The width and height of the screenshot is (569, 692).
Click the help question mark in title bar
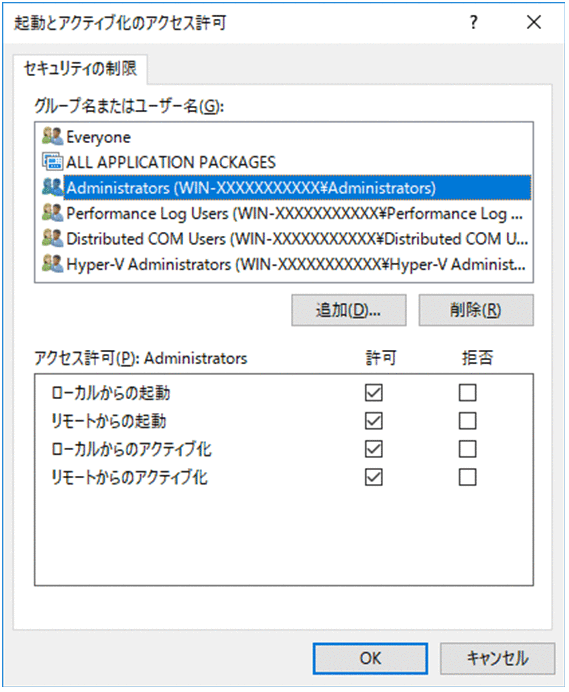click(473, 22)
